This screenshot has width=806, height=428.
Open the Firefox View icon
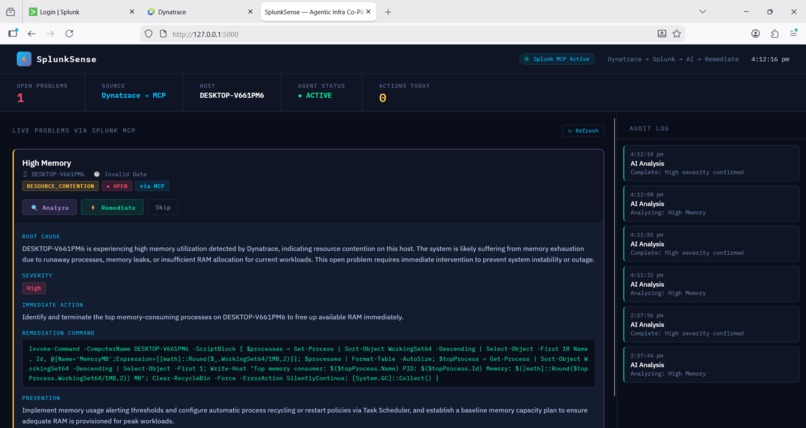point(10,12)
